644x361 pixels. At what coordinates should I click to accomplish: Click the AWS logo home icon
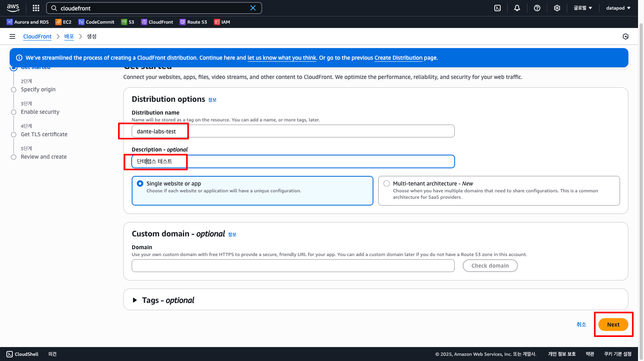click(13, 8)
